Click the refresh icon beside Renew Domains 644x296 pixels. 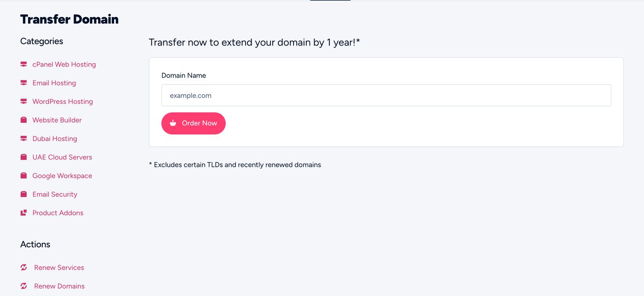coord(23,286)
